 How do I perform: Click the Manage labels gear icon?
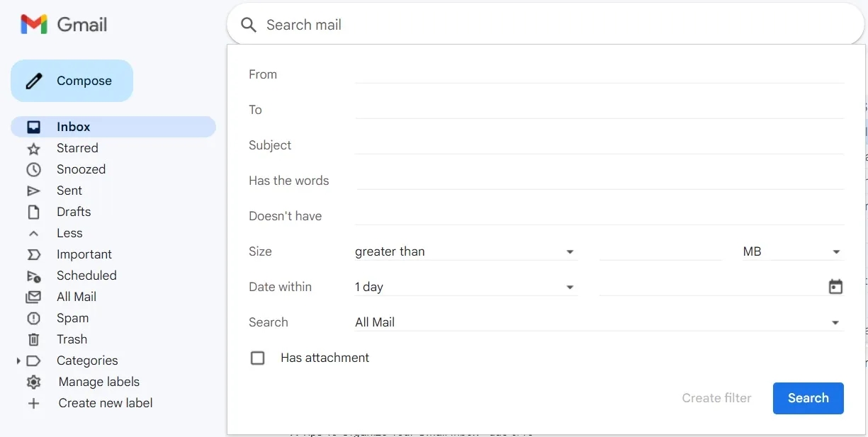tap(33, 382)
